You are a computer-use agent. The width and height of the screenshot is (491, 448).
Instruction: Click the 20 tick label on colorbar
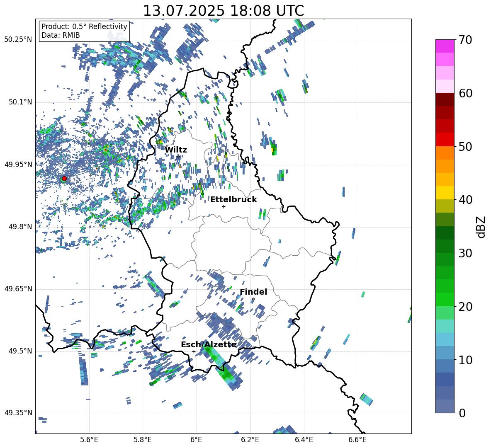[465, 307]
